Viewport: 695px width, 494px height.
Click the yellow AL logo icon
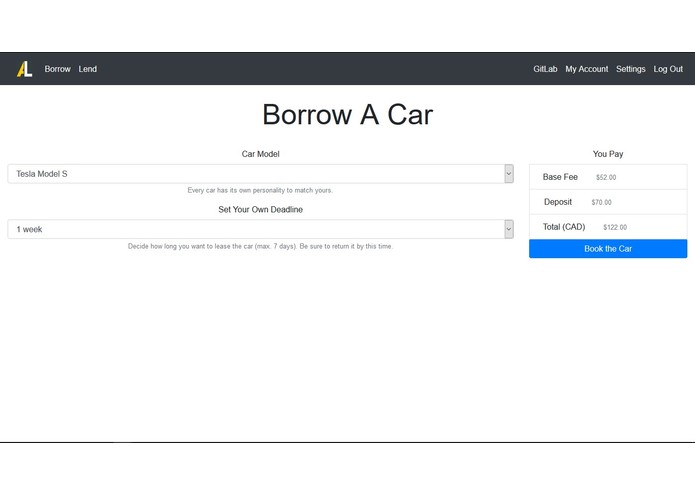click(24, 69)
